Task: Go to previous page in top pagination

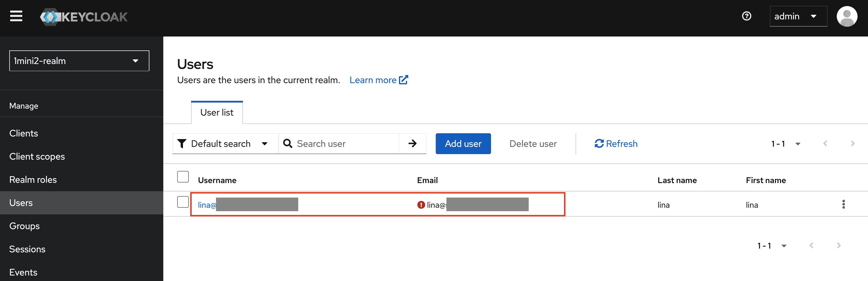Action: pos(825,144)
